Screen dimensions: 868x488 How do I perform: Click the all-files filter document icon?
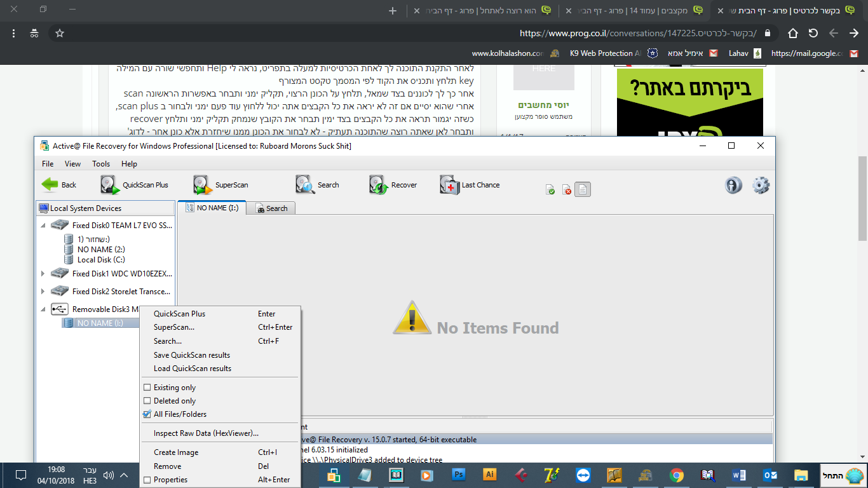coord(583,189)
